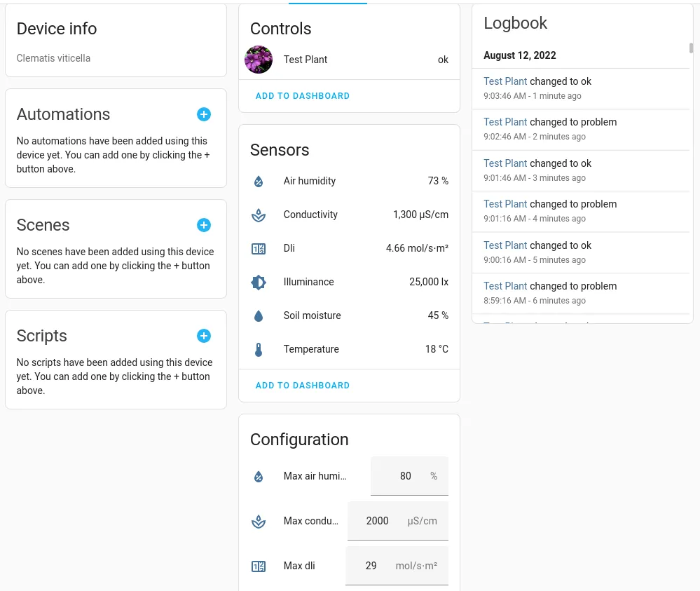Add Controls card to dashboard

(302, 96)
